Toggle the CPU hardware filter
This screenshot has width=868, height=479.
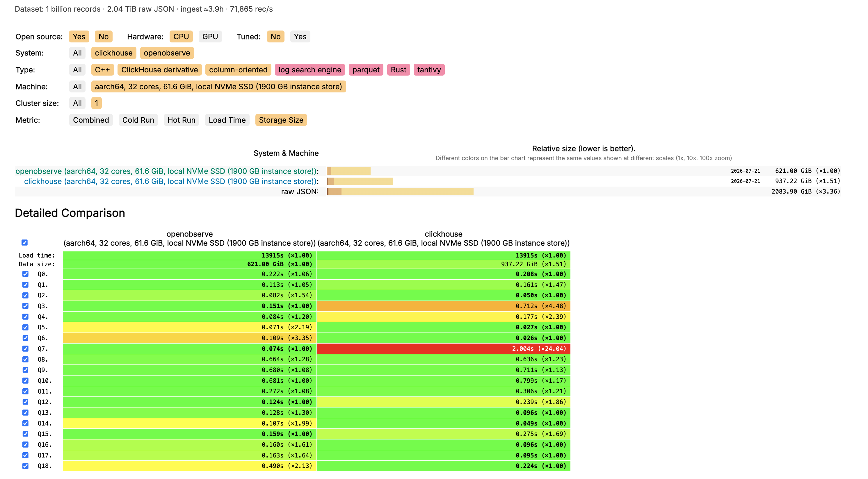(x=181, y=37)
